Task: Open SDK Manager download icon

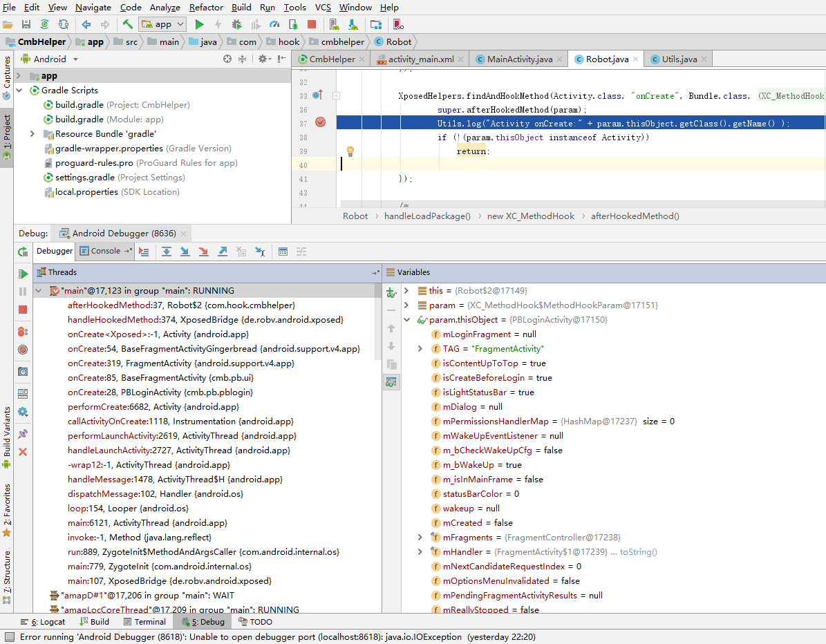Action: [x=353, y=24]
